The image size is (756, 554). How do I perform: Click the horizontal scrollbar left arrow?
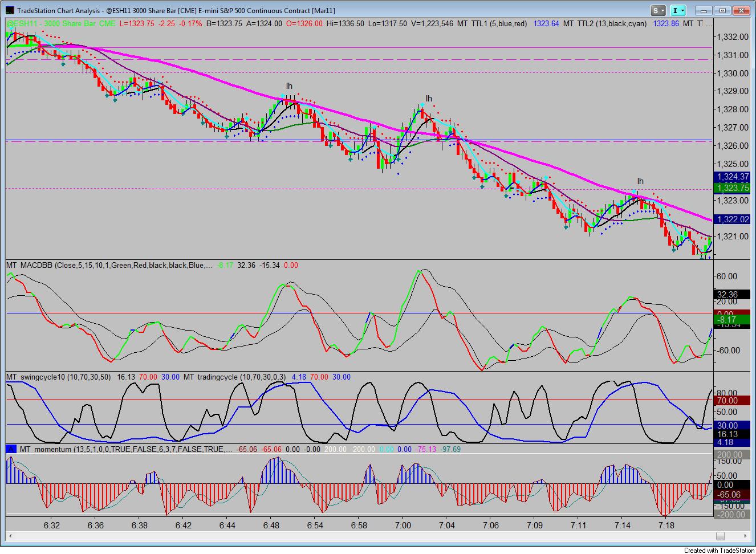coord(10,536)
